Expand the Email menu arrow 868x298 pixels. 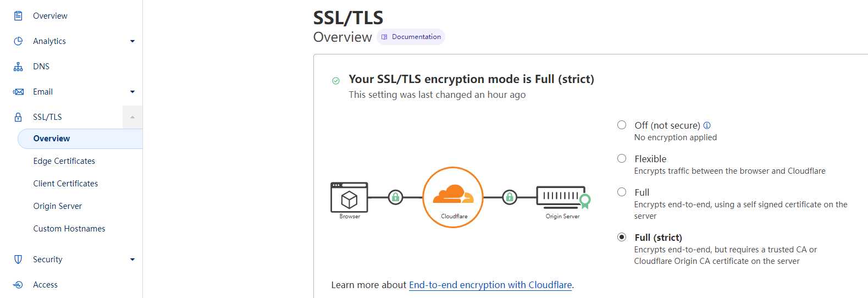click(x=132, y=92)
